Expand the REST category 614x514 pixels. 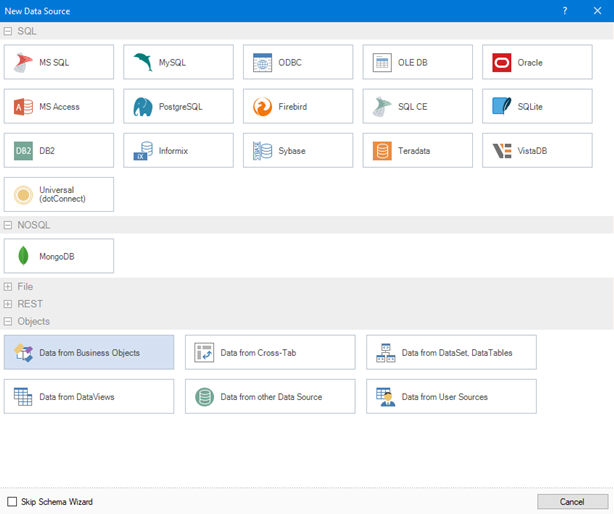(8, 304)
